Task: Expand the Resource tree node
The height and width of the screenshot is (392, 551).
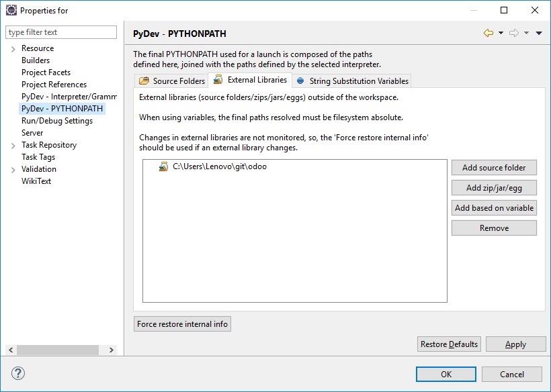Action: point(13,49)
